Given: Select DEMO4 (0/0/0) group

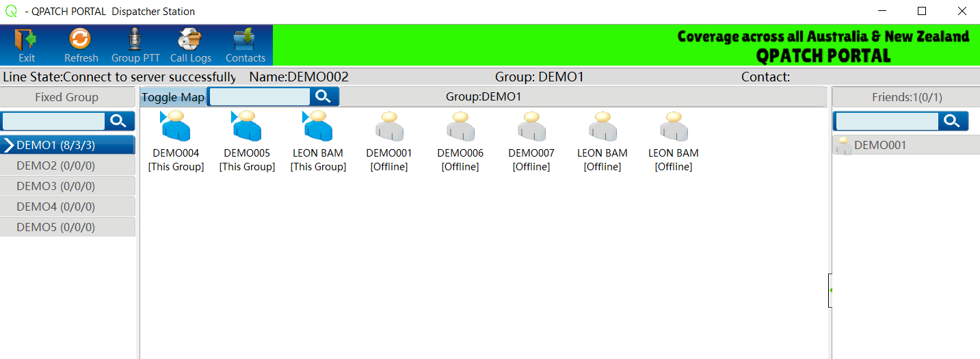Looking at the screenshot, I should pyautogui.click(x=68, y=207).
